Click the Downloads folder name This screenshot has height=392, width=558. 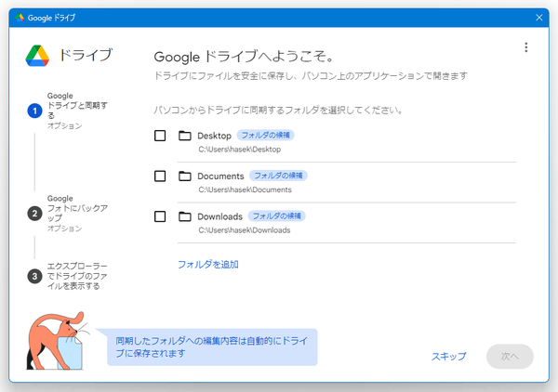point(219,216)
